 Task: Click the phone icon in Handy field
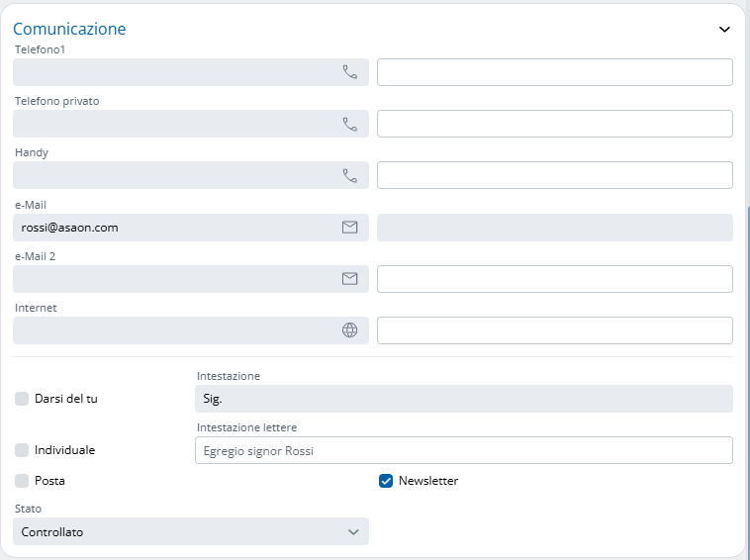(349, 175)
